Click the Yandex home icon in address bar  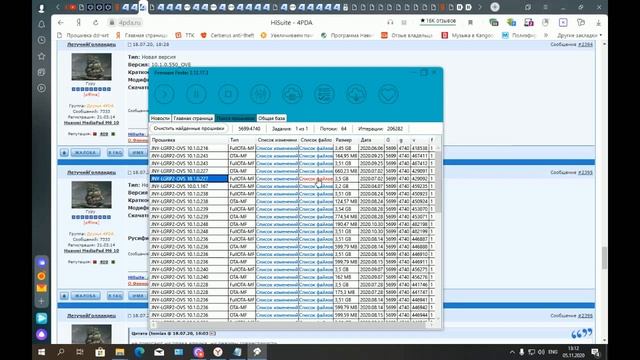78,23
